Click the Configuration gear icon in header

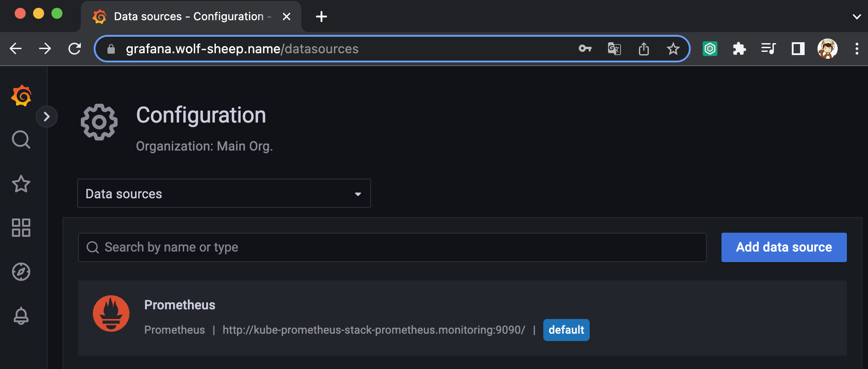tap(99, 122)
